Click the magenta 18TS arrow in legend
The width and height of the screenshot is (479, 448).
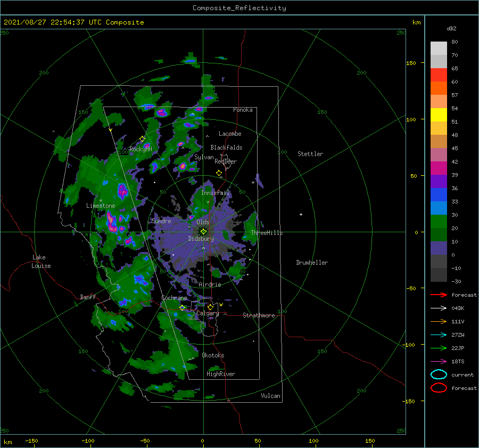click(439, 362)
